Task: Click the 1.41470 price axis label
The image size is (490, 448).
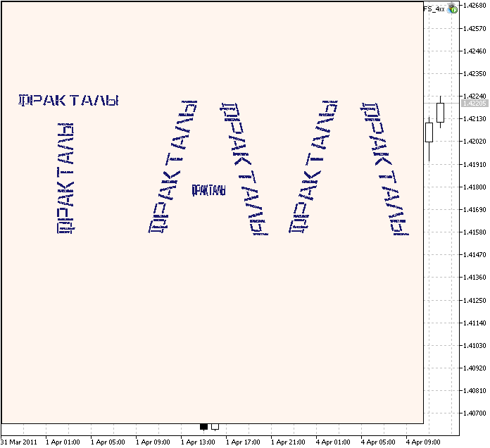Action: (x=475, y=255)
